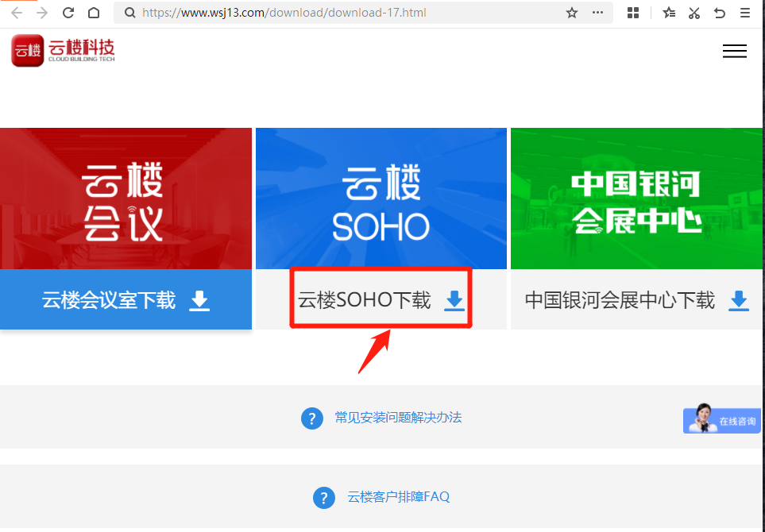Click the search magnifier in address bar

coord(129,13)
